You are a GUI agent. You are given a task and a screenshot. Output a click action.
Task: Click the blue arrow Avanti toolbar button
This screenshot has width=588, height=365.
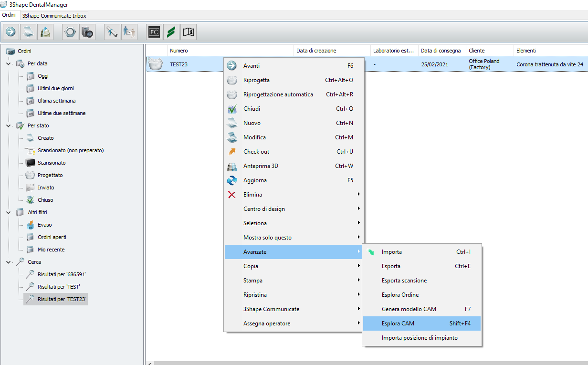click(x=11, y=32)
